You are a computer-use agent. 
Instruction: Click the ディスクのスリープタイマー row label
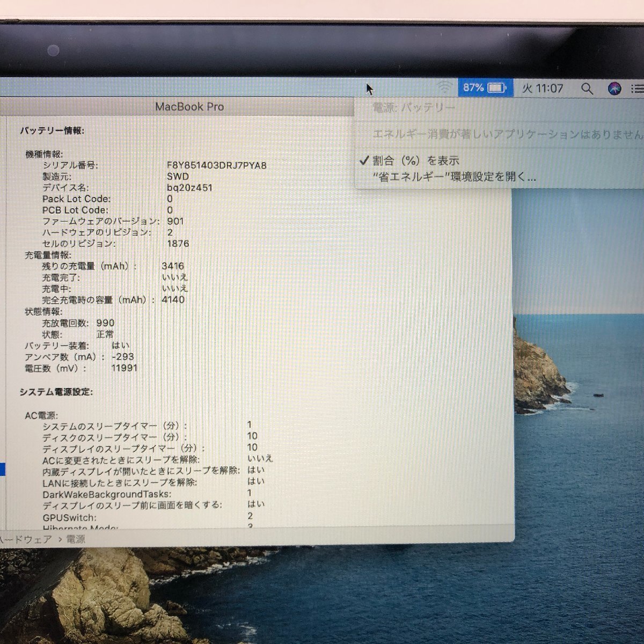(x=115, y=437)
